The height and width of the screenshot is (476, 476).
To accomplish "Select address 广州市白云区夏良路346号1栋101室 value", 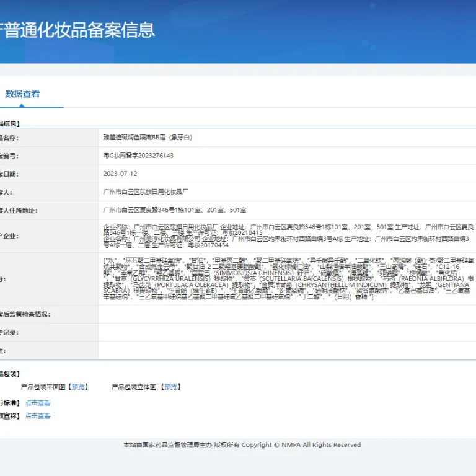I will [x=175, y=210].
